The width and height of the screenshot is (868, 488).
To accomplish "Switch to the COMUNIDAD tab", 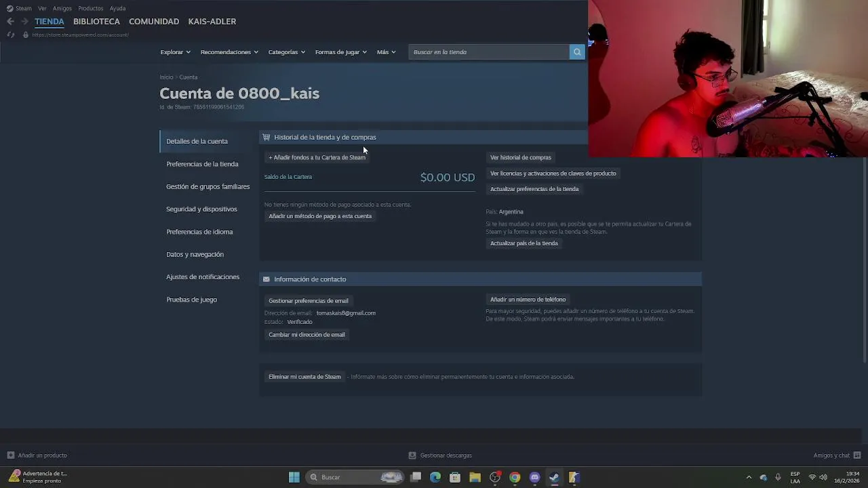I will (x=154, y=22).
